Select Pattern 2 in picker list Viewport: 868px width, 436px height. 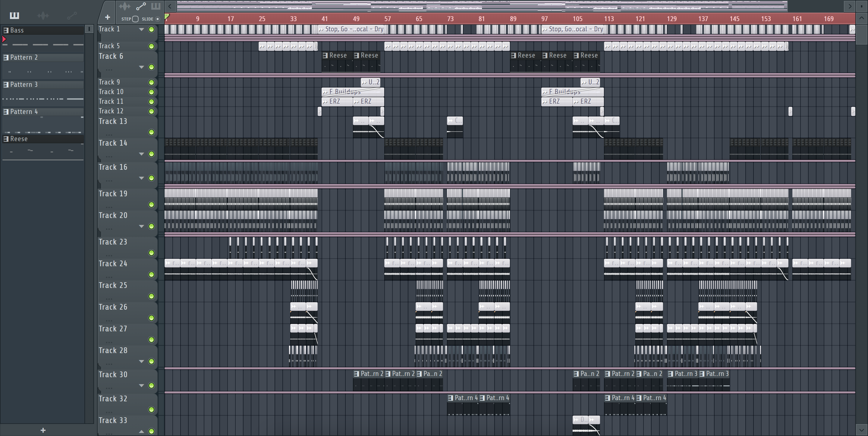(x=43, y=57)
